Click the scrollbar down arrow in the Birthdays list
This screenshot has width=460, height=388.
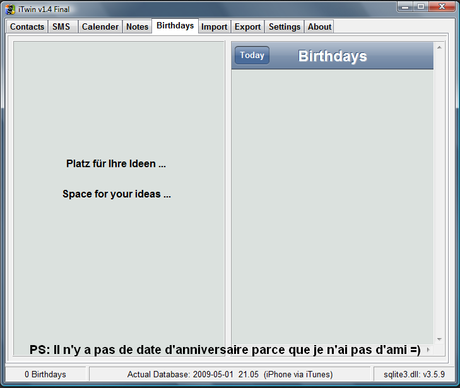click(x=439, y=339)
